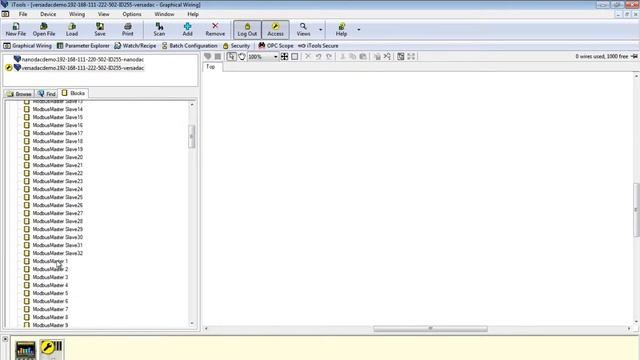Select the ModbusMaster 1 block

coord(46,261)
